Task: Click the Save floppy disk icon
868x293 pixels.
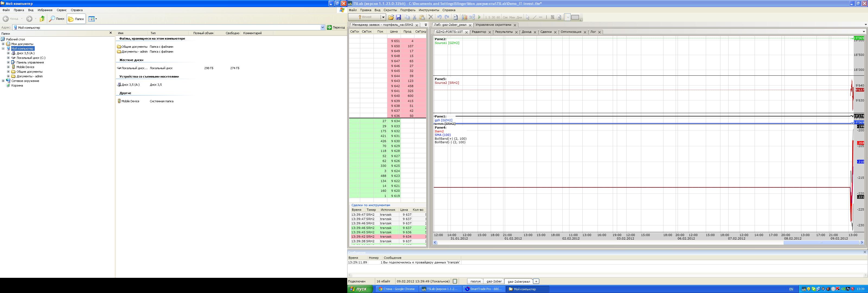Action: [398, 17]
